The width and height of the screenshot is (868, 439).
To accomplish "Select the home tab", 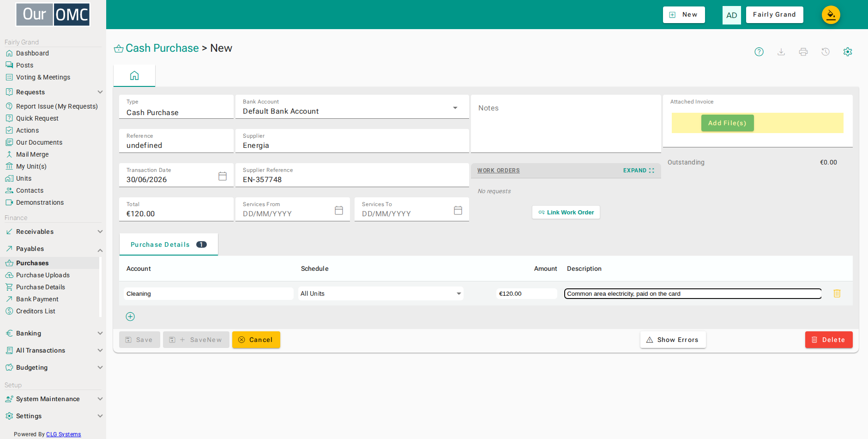I will pyautogui.click(x=134, y=76).
